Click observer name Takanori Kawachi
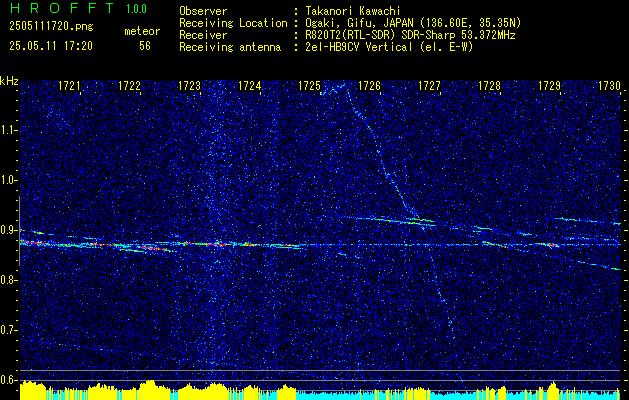Viewport: 629px width, 400px height. (x=353, y=11)
